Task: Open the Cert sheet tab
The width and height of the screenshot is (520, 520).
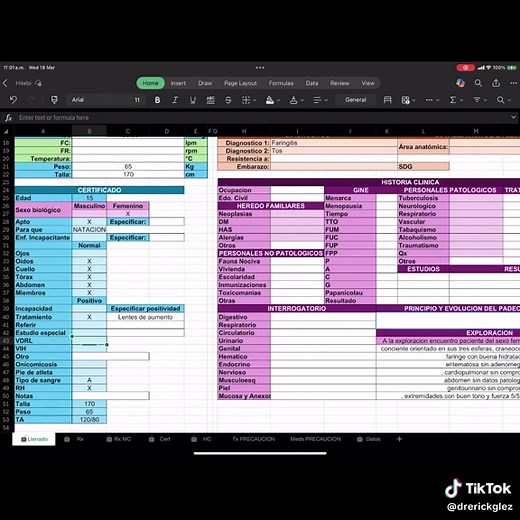Action: pos(160,439)
